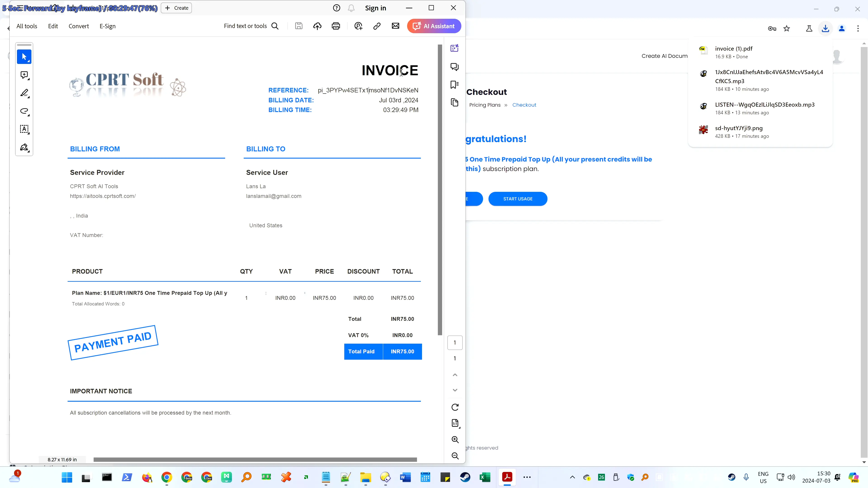Image resolution: width=868 pixels, height=488 pixels.
Task: Open the bookmarks panel
Action: (455, 84)
